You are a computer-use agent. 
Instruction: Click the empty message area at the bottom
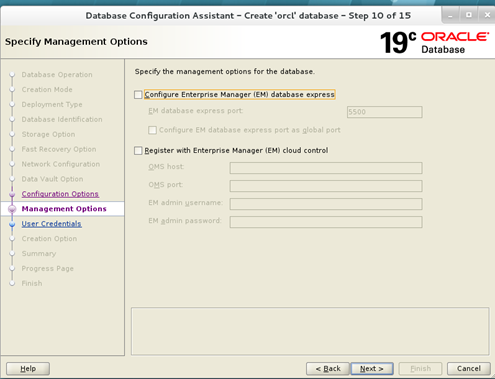click(310, 331)
